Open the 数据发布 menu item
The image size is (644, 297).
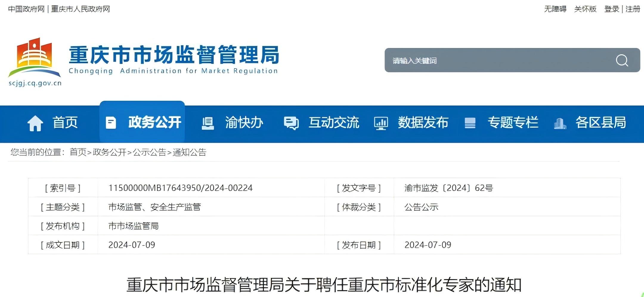pyautogui.click(x=423, y=123)
